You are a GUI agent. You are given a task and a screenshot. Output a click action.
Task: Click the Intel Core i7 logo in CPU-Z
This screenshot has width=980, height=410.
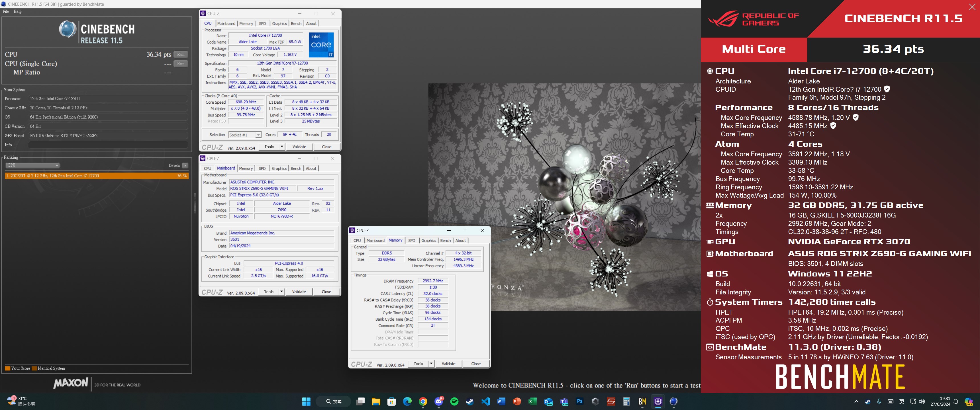pyautogui.click(x=321, y=45)
